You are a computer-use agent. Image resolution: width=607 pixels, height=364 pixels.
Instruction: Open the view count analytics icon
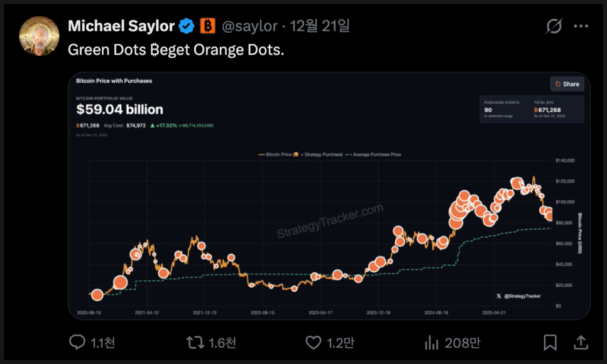click(432, 342)
